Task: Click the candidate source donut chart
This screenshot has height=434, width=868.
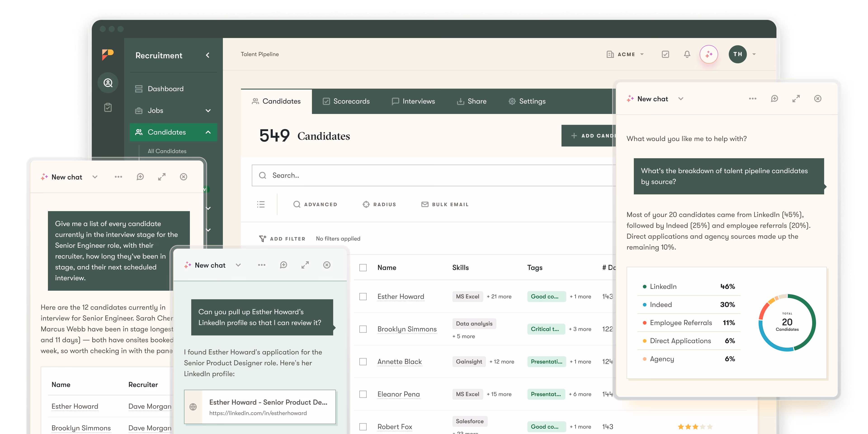Action: [x=787, y=323]
